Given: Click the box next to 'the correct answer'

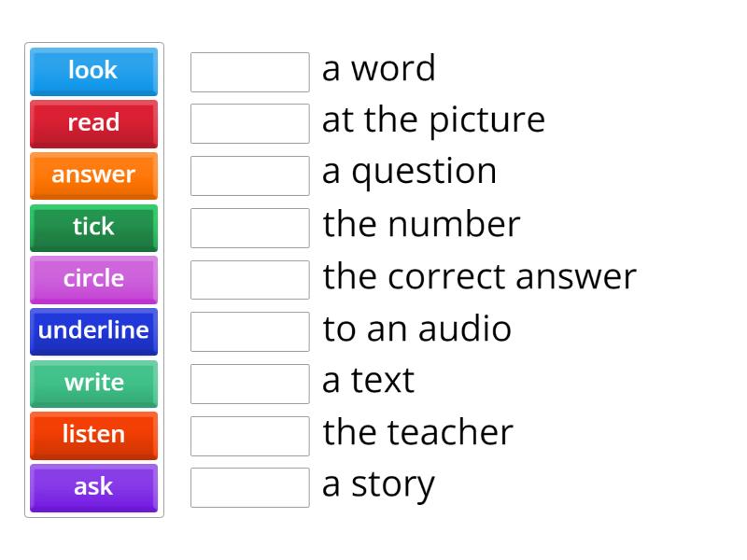Looking at the screenshot, I should coord(249,279).
